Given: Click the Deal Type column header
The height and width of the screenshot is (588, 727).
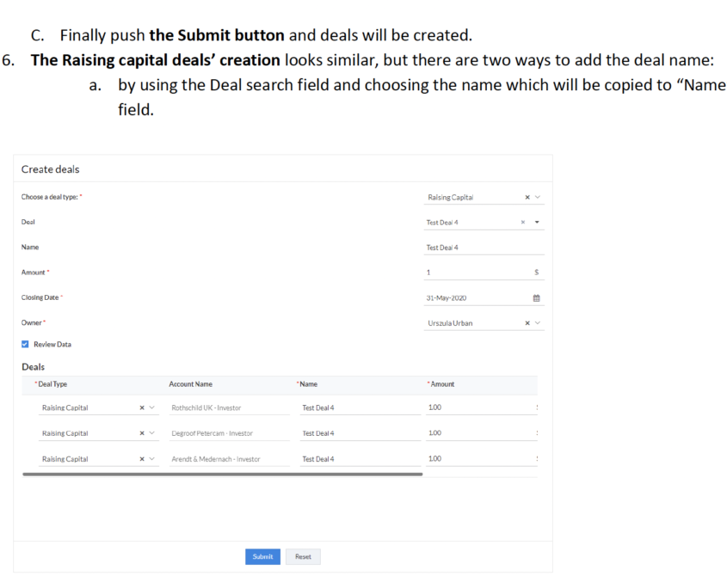Looking at the screenshot, I should [52, 384].
